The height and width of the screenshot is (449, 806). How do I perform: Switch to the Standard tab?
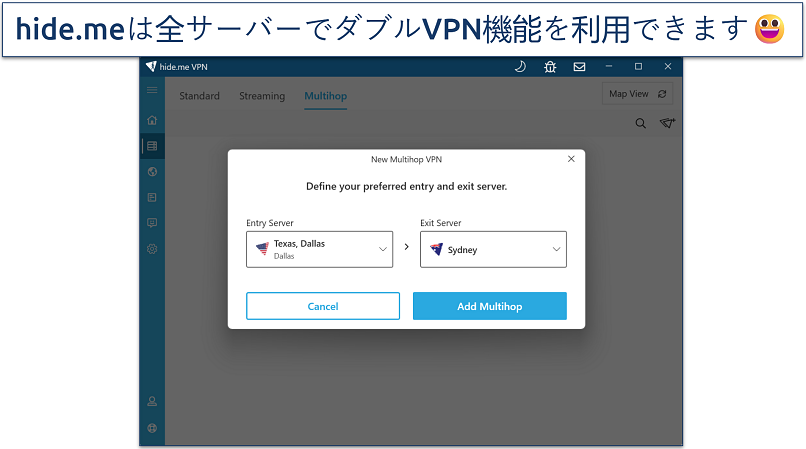(x=199, y=96)
